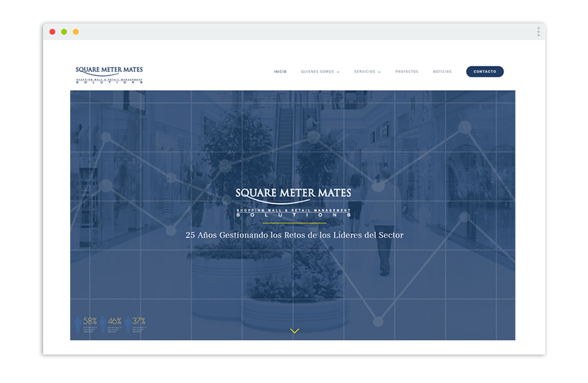
Task: Close the window with the red dot
Action: (x=52, y=32)
